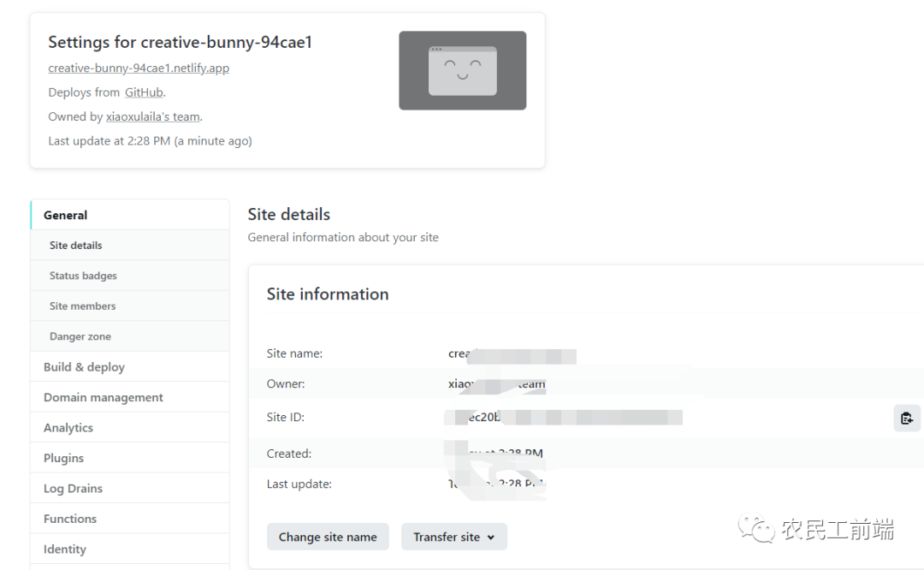Expand the Transfer site dropdown
The image size is (924, 570).
click(x=453, y=537)
